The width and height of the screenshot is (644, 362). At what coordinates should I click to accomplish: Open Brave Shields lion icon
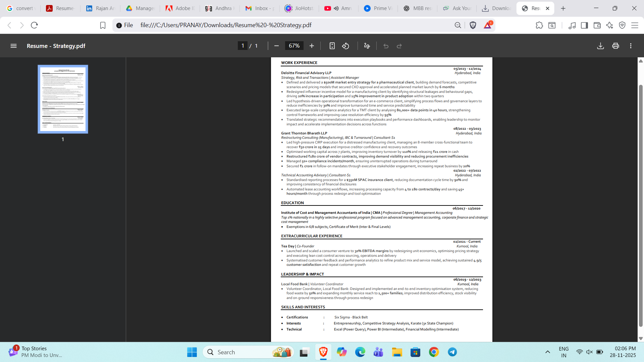(x=473, y=25)
